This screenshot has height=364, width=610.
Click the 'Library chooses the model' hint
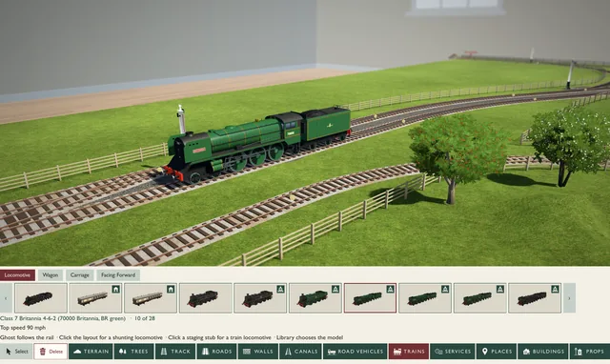(310, 337)
